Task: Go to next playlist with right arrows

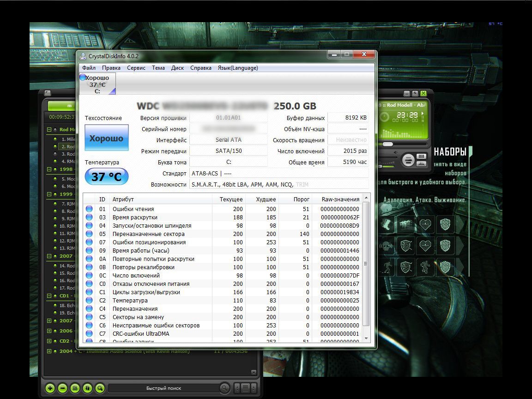Action: point(254,388)
